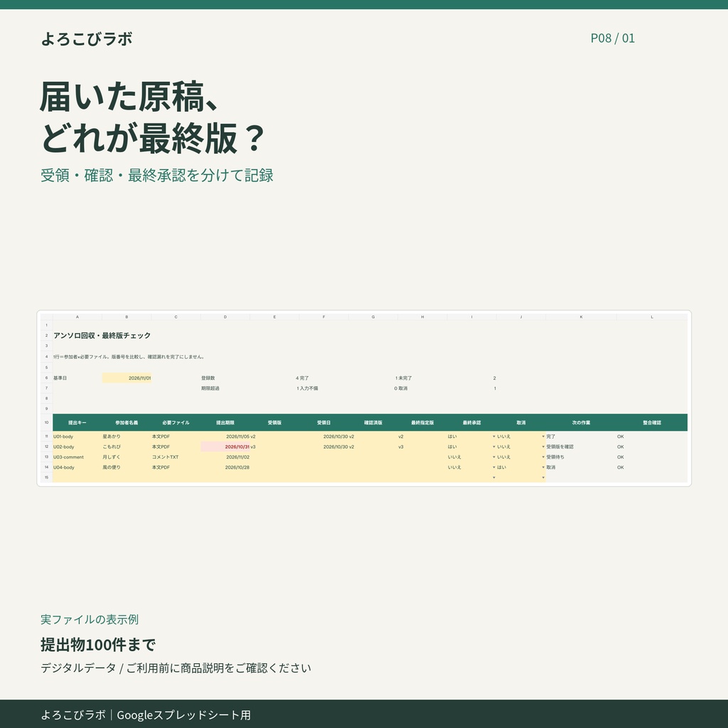Click the 実ファイルの表示例 caption

(90, 619)
